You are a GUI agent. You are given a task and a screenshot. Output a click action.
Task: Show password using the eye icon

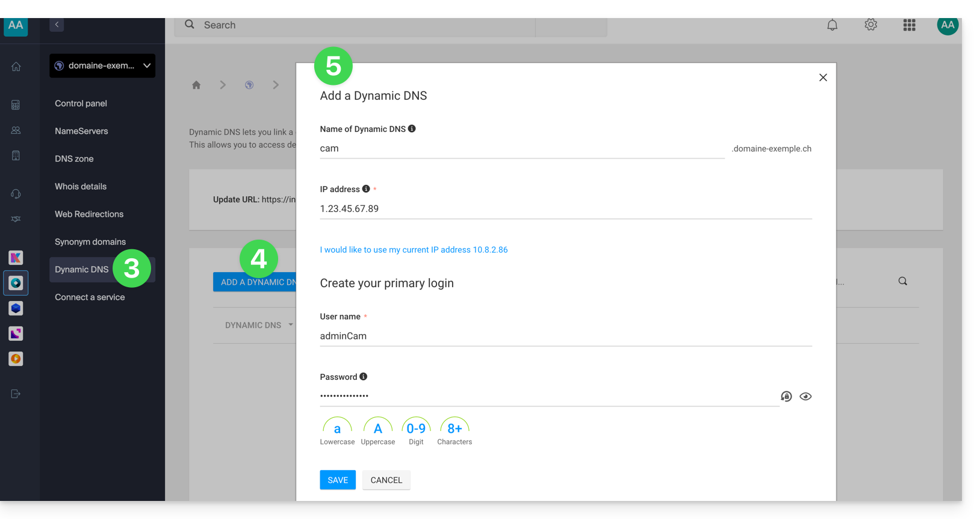[x=805, y=396]
